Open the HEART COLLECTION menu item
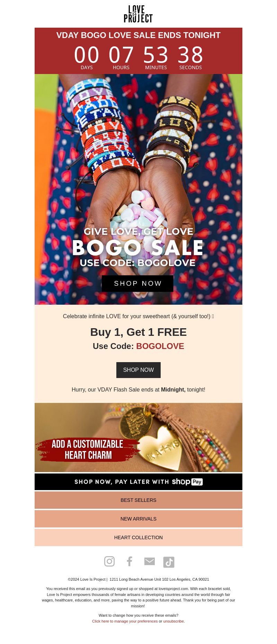Screen dimensions: 277x644 tap(138, 537)
